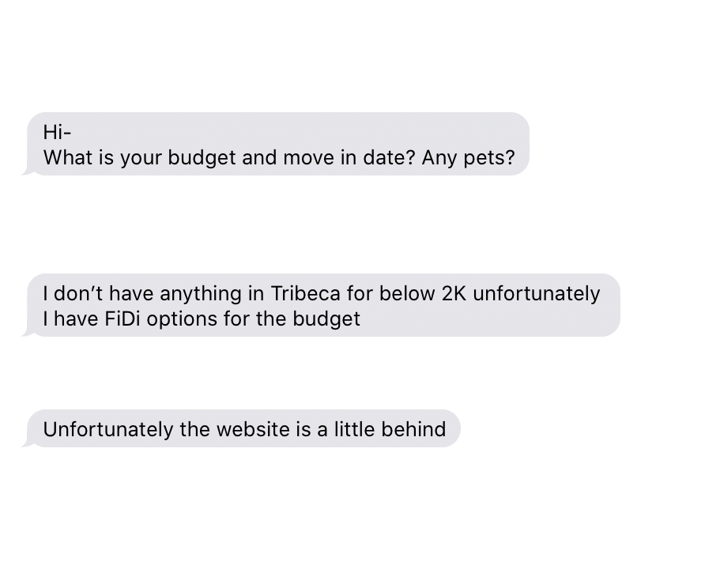Select the Hi- greeting line
This screenshot has height=588, width=705.
pos(57,133)
